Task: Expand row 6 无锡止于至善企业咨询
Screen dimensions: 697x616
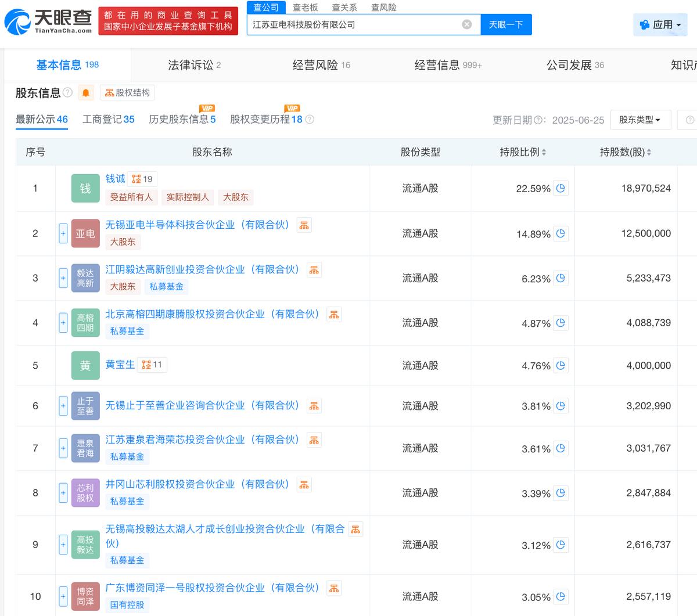Action: point(63,406)
